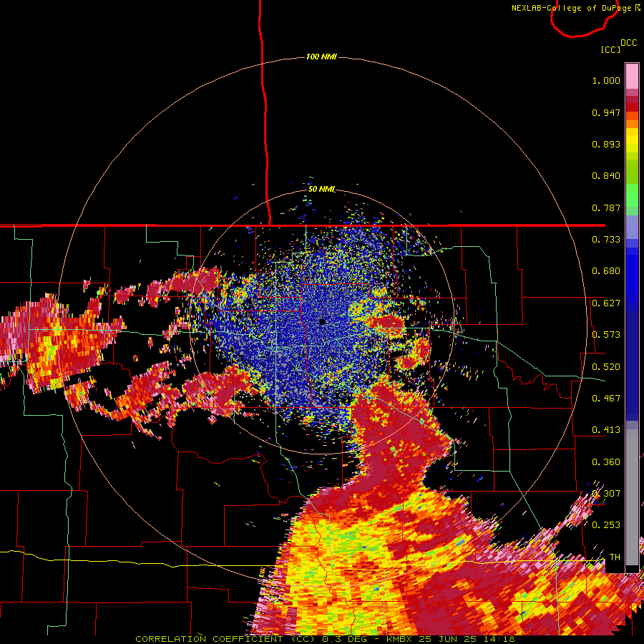Click the 14:18 timestamp in the caption

tap(499, 639)
